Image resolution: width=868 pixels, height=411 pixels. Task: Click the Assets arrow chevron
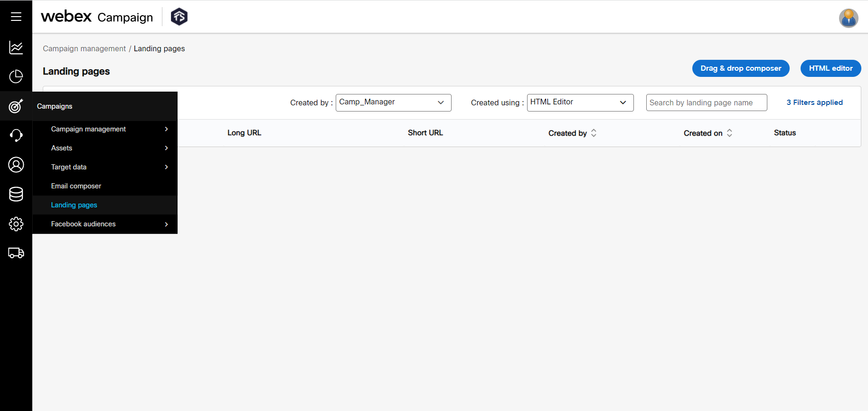(x=166, y=148)
